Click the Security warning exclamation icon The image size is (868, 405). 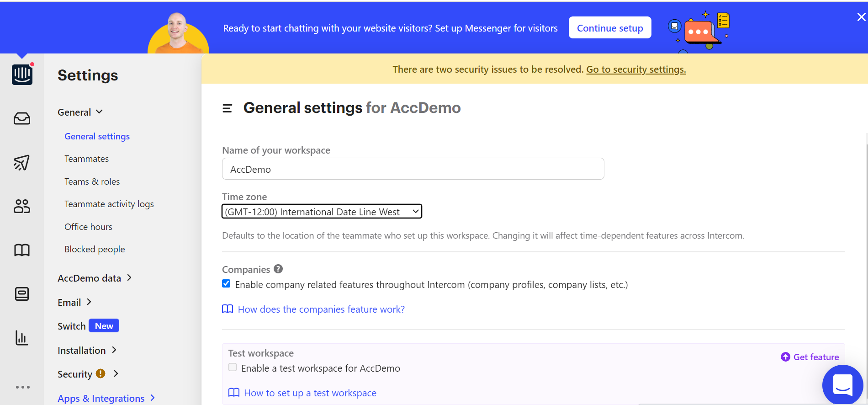point(101,373)
